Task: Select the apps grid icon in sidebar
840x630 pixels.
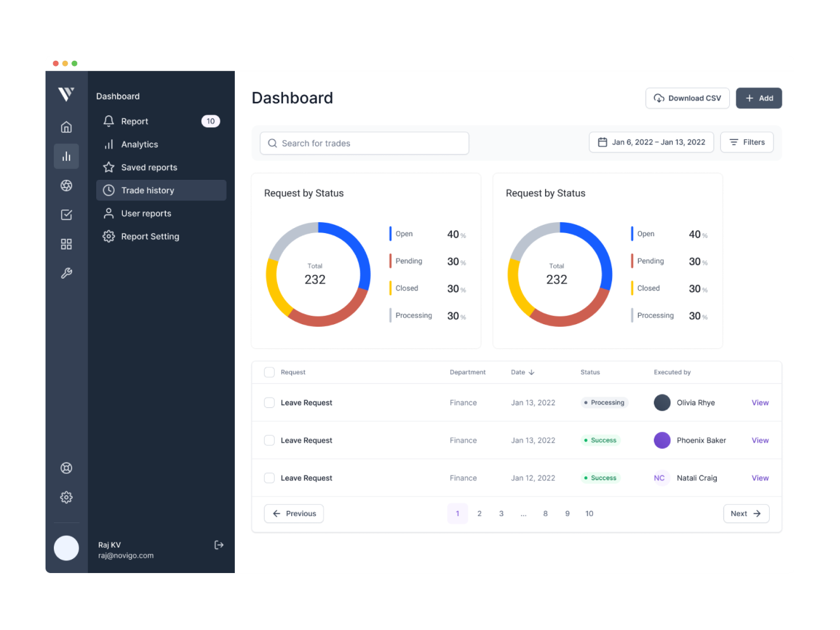Action: (x=66, y=243)
